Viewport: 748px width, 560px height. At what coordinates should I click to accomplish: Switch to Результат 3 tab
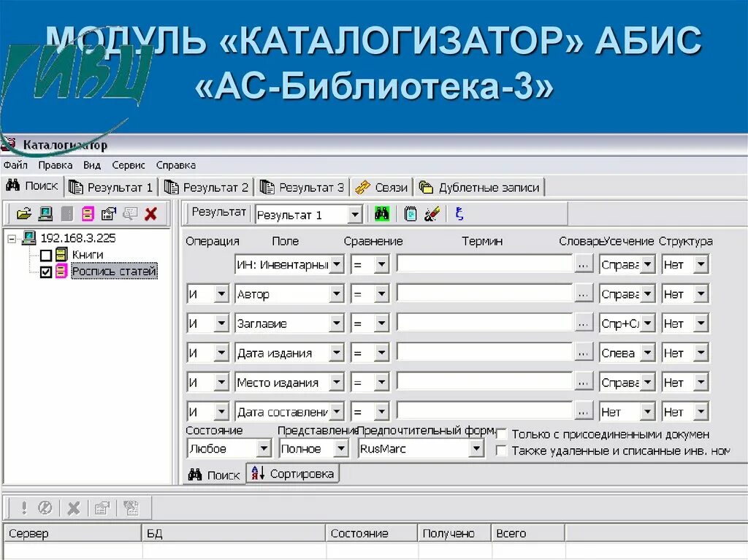coord(302,188)
